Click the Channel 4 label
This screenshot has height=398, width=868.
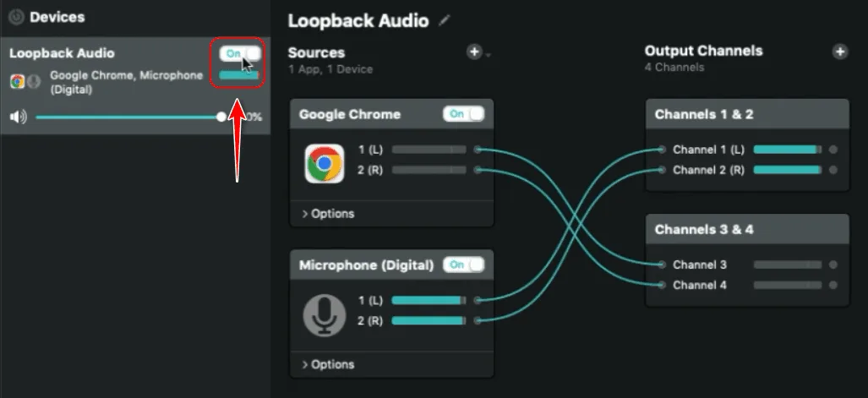[x=700, y=285]
